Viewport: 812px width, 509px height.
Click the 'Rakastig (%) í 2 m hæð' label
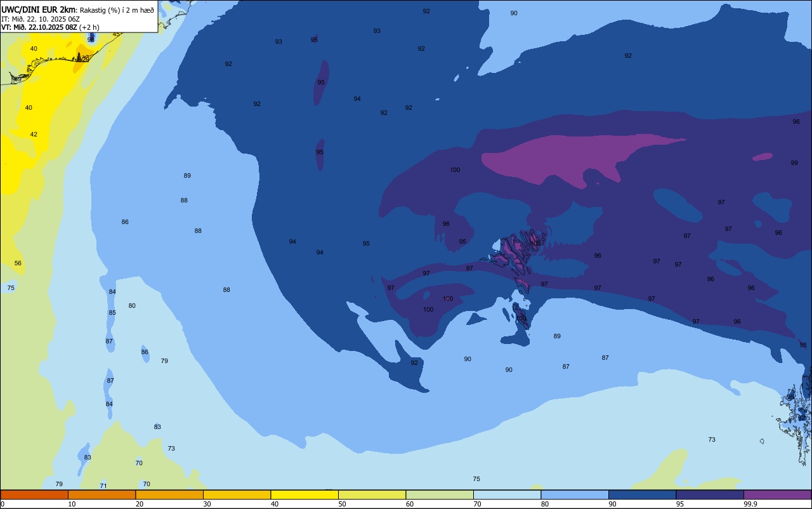click(x=117, y=10)
